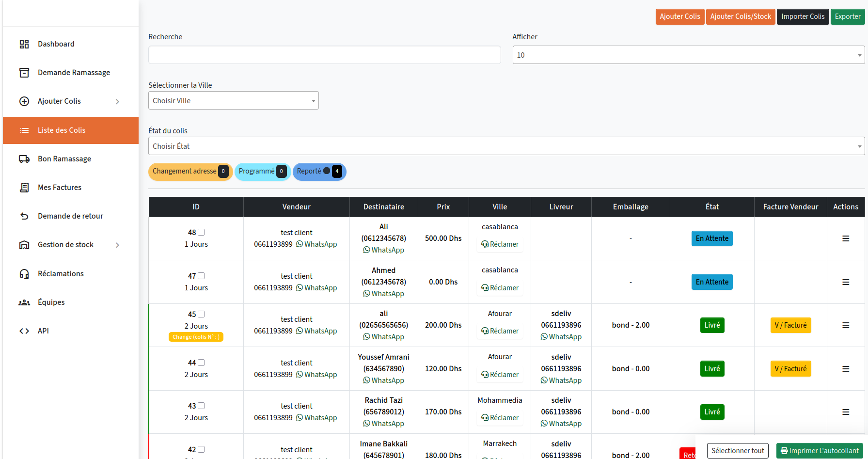Filter by the blue Reporté badge
The width and height of the screenshot is (868, 459).
319,172
